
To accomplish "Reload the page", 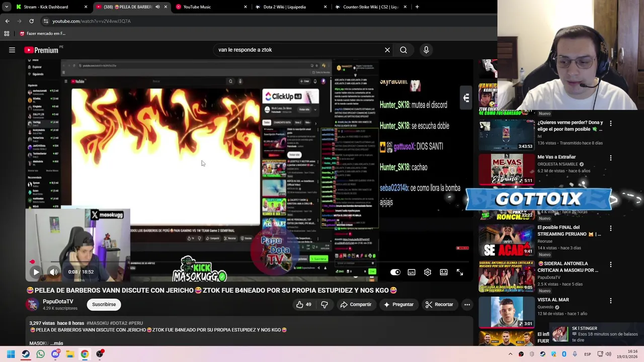I will tap(31, 21).
